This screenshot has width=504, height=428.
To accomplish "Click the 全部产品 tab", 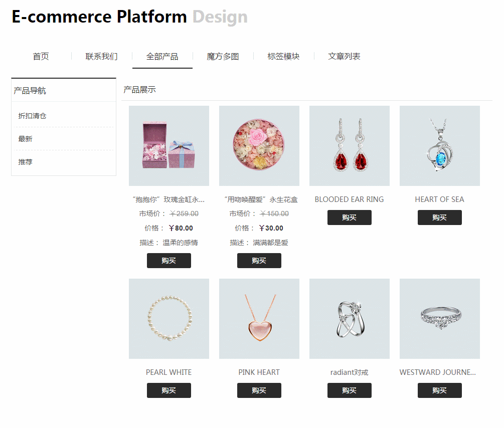I will 162,57.
